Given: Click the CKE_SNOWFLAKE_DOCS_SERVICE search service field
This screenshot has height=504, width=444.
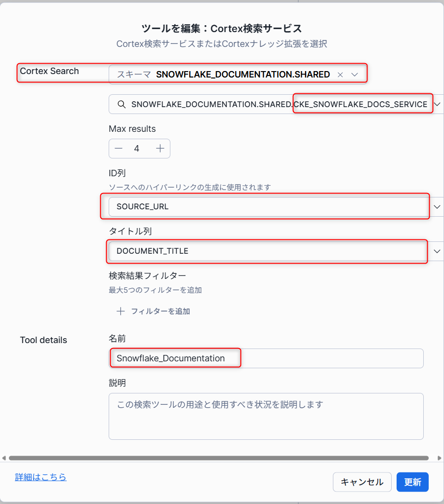Looking at the screenshot, I should tap(276, 104).
